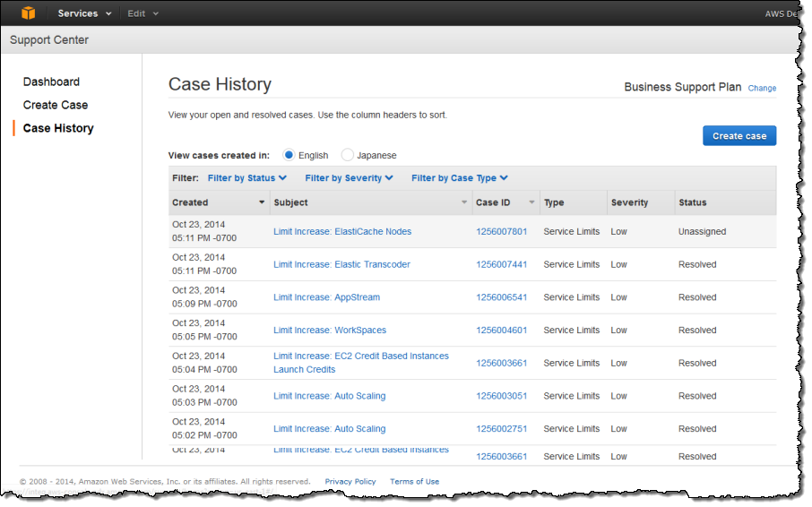This screenshot has height=507, width=812.
Task: Select English radio button
Action: point(289,155)
